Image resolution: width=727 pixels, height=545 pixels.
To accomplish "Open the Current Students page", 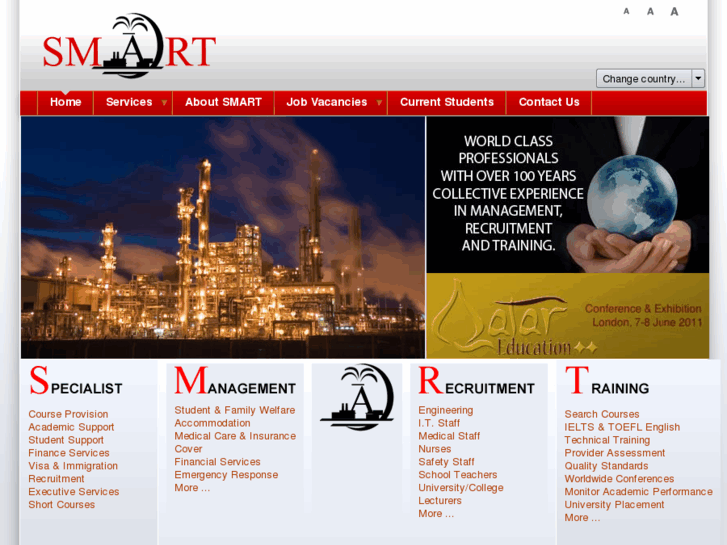I will (447, 102).
